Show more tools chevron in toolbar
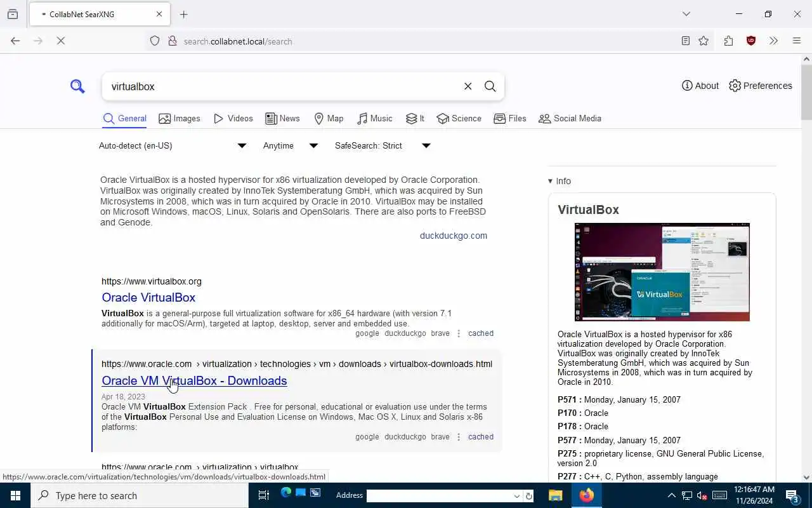The image size is (812, 508). click(773, 41)
